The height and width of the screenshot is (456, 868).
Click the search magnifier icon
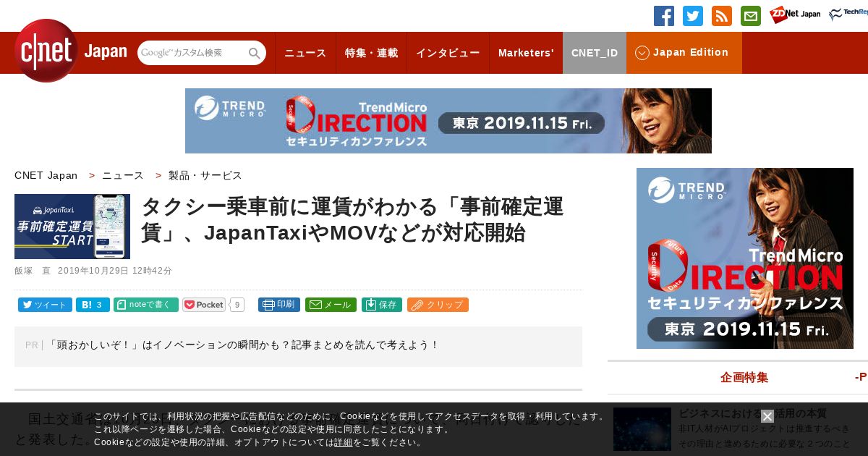pyautogui.click(x=255, y=53)
